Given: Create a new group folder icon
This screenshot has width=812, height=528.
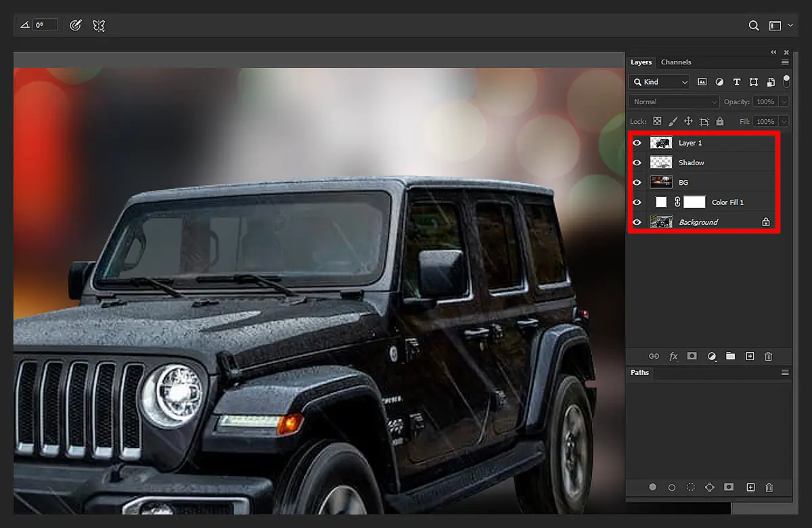Looking at the screenshot, I should tap(730, 356).
